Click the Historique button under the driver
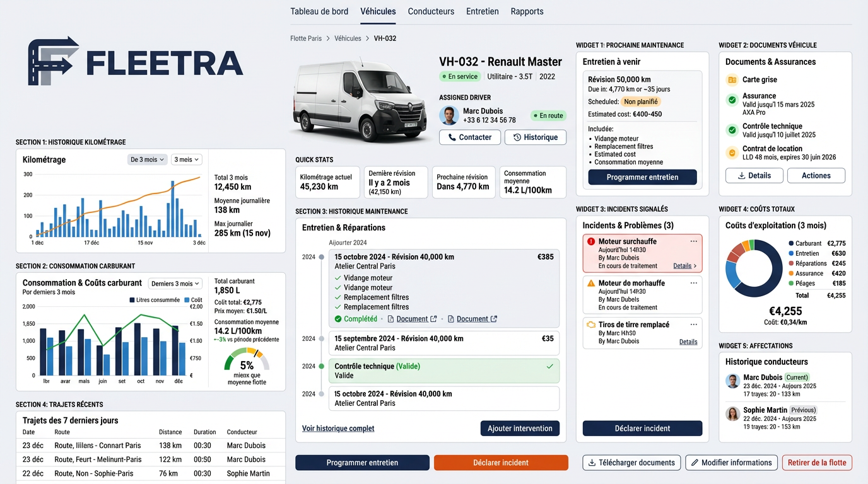Image resolution: width=868 pixels, height=484 pixels. pos(536,137)
